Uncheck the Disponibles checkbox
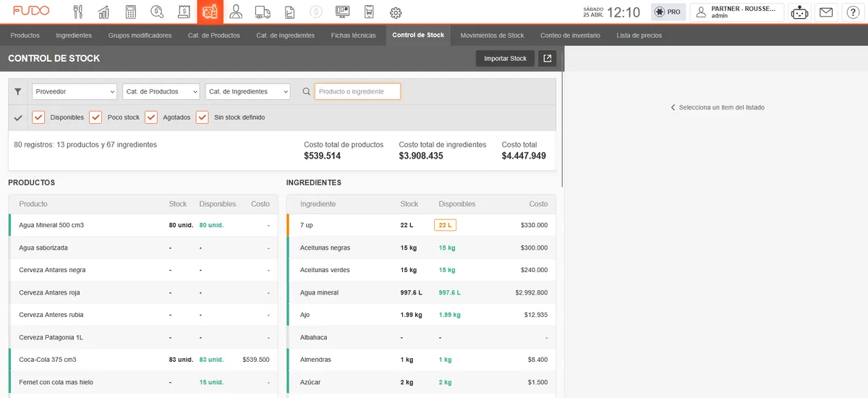The image size is (868, 398). click(x=38, y=117)
